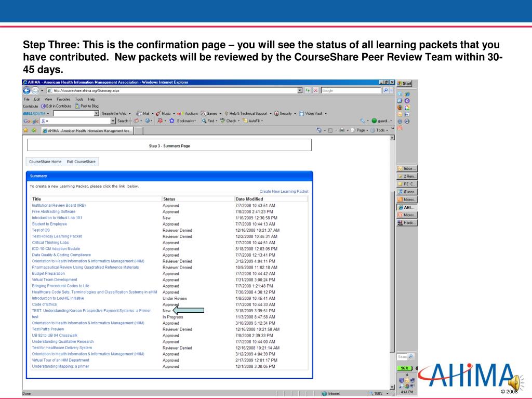Open Understanding Mapping: a primer link
Image resolution: width=532 pixels, height=399 pixels.
60,366
